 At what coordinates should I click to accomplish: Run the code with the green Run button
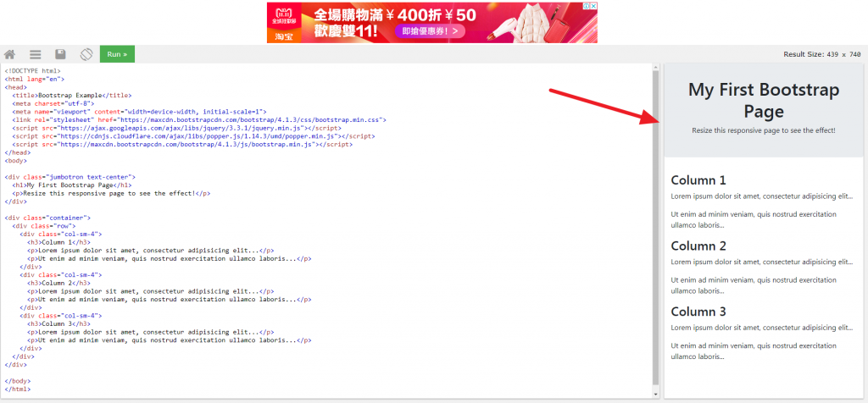[117, 54]
